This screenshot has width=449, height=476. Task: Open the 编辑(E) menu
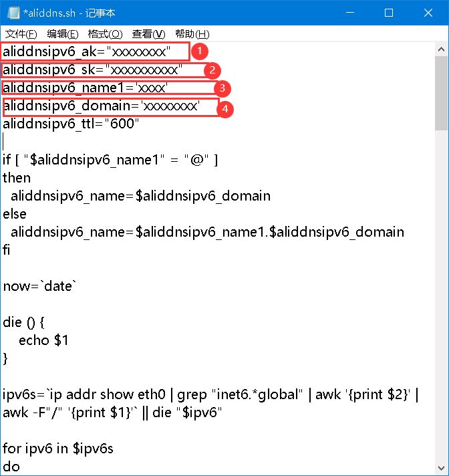pos(63,34)
